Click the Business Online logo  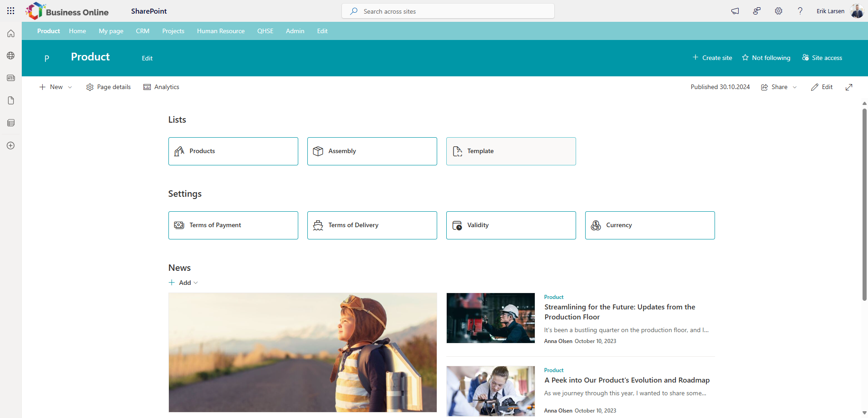pyautogui.click(x=67, y=11)
